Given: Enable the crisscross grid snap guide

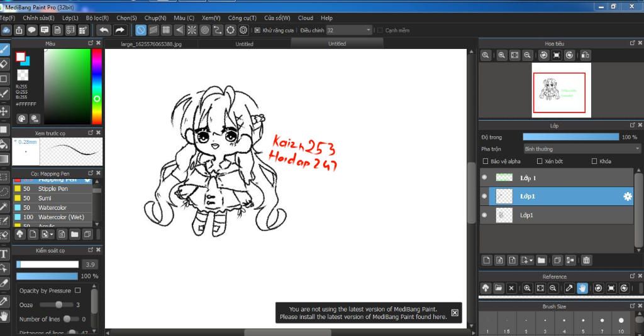Looking at the screenshot, I should [166, 30].
